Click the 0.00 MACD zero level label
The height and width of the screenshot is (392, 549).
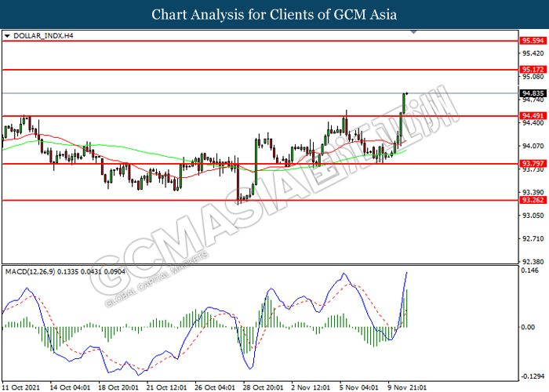tap(528, 327)
